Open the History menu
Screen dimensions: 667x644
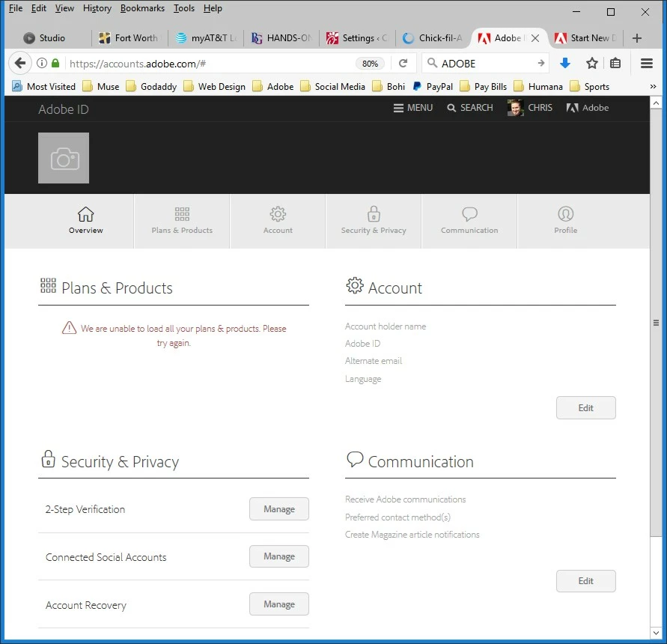coord(97,8)
